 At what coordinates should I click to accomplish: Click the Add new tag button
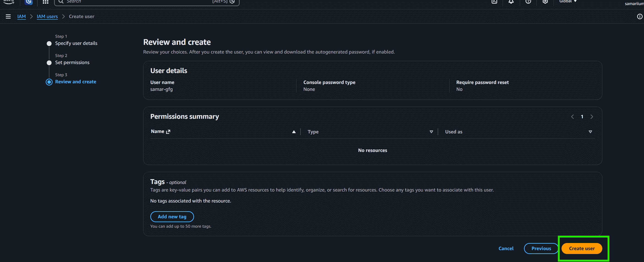pyautogui.click(x=172, y=216)
